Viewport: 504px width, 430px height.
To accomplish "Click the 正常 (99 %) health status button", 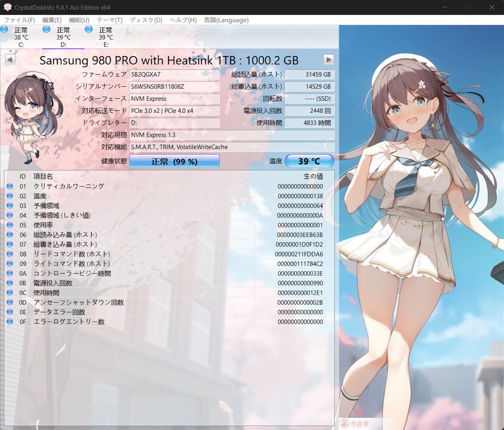I will tap(174, 161).
